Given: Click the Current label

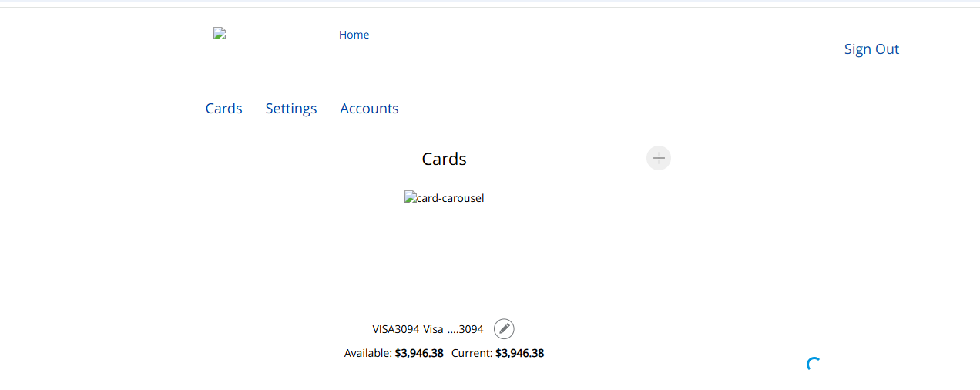Looking at the screenshot, I should pyautogui.click(x=472, y=354).
